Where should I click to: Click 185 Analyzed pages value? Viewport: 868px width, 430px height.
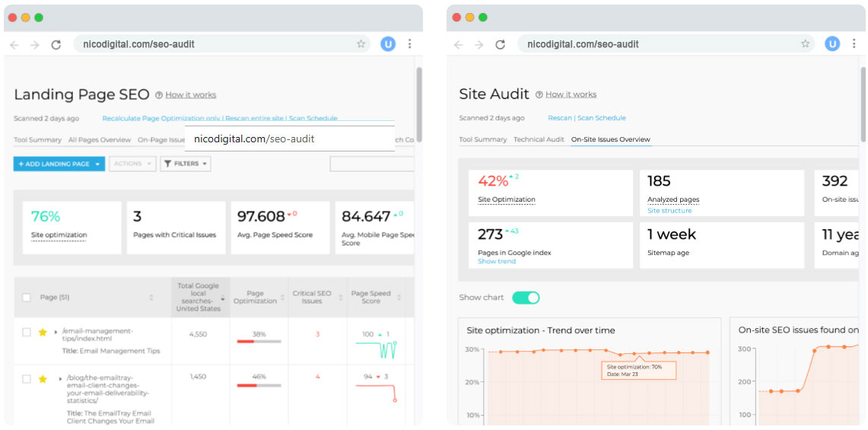tap(659, 181)
